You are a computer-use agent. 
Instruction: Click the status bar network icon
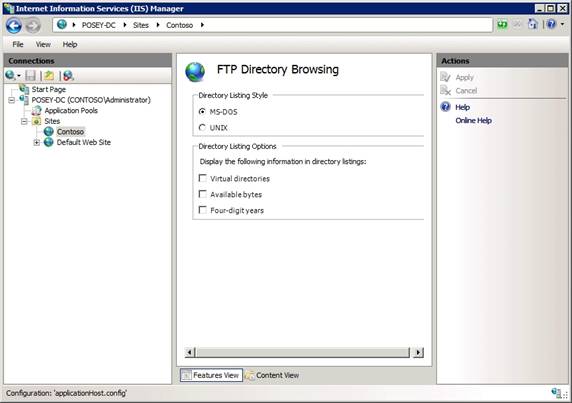coord(556,393)
